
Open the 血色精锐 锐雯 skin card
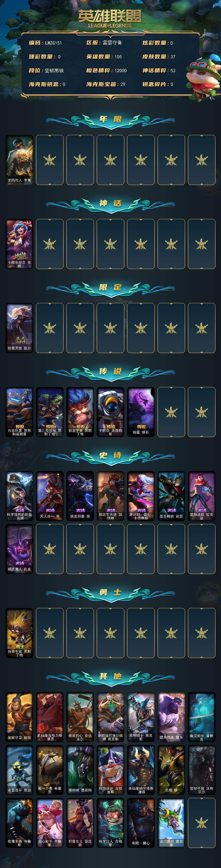171,496
